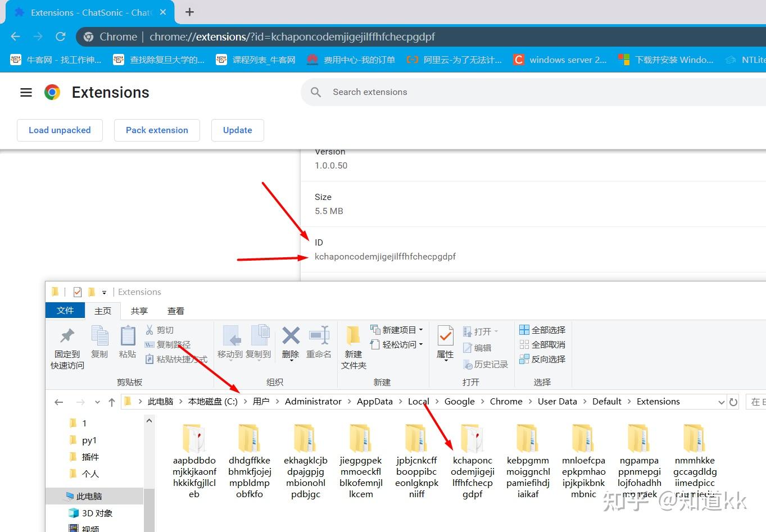Open a new browser tab
Screen dimensions: 766x532
(x=189, y=12)
